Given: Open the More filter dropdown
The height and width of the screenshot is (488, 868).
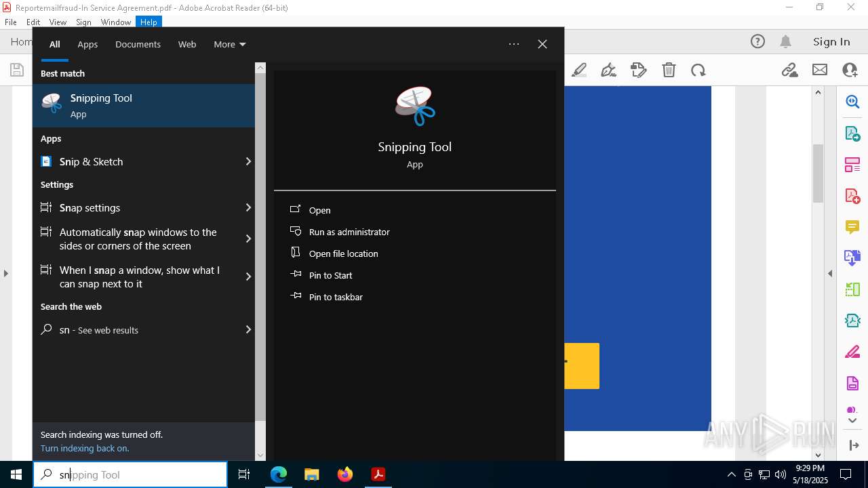Looking at the screenshot, I should [230, 44].
